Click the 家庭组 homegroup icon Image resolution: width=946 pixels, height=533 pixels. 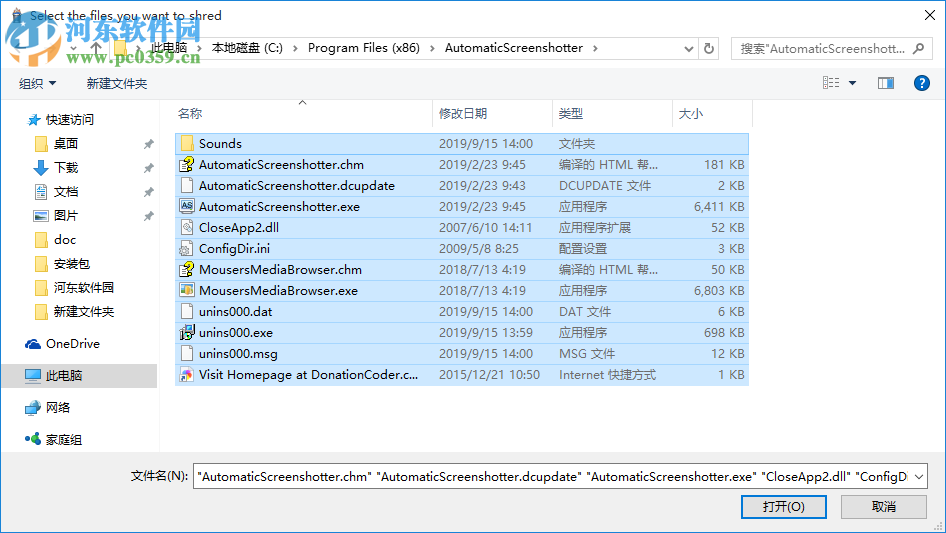click(33, 439)
